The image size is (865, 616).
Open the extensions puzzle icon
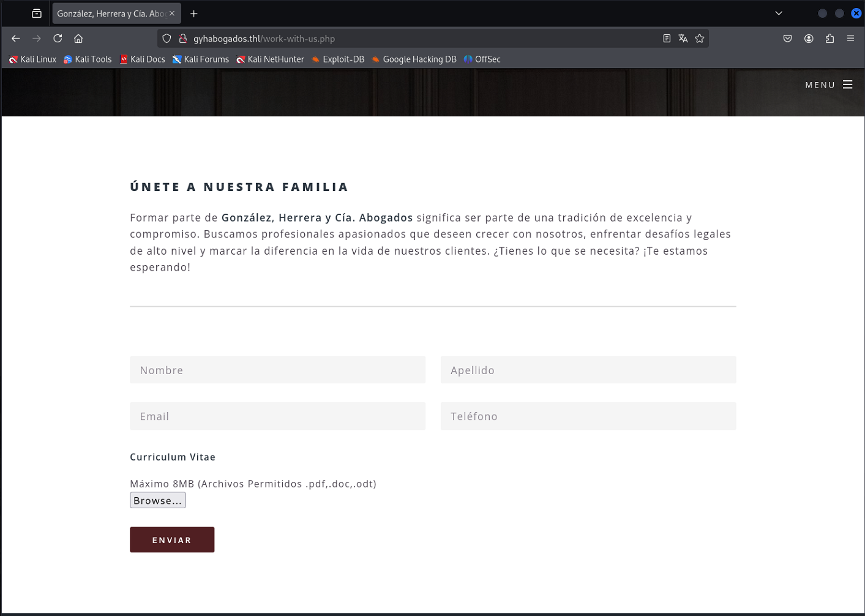(x=829, y=39)
